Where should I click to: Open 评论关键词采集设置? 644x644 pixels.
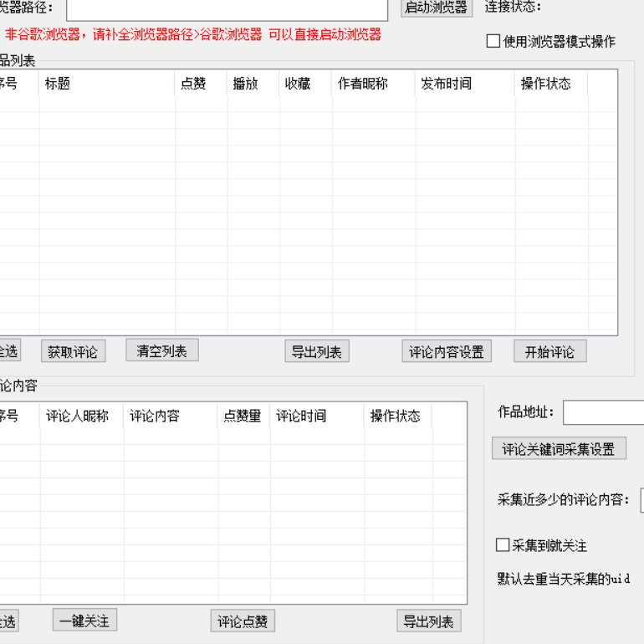(x=558, y=449)
